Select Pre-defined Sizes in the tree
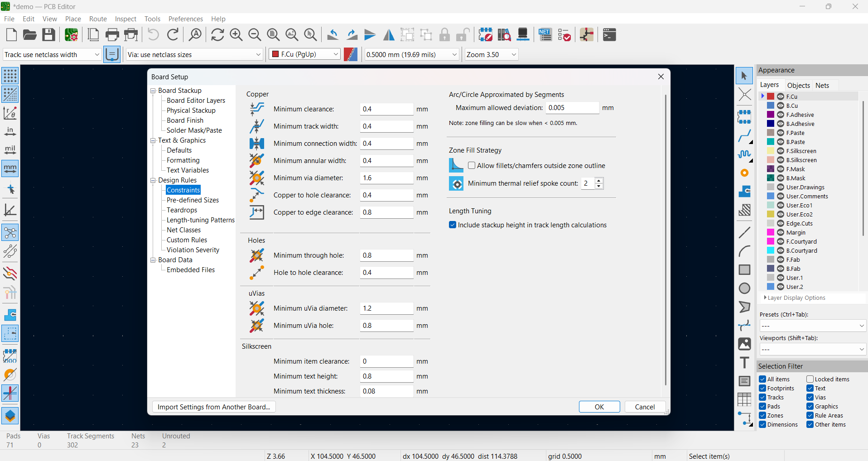The height and width of the screenshot is (461, 868). (x=193, y=200)
